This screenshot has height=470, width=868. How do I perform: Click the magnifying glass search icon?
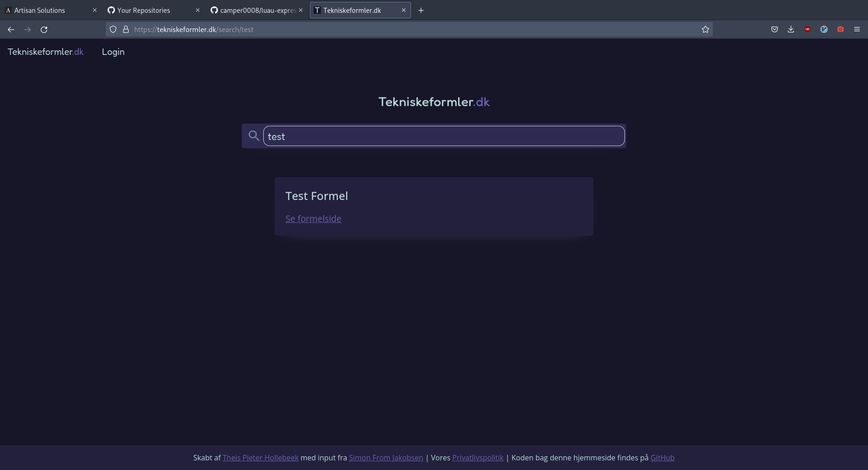tap(254, 135)
